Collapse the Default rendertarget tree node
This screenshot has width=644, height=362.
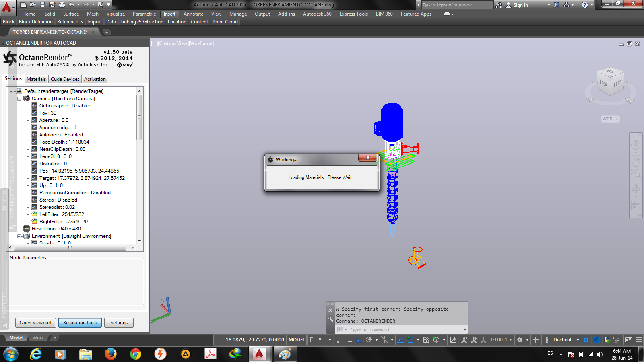point(12,91)
